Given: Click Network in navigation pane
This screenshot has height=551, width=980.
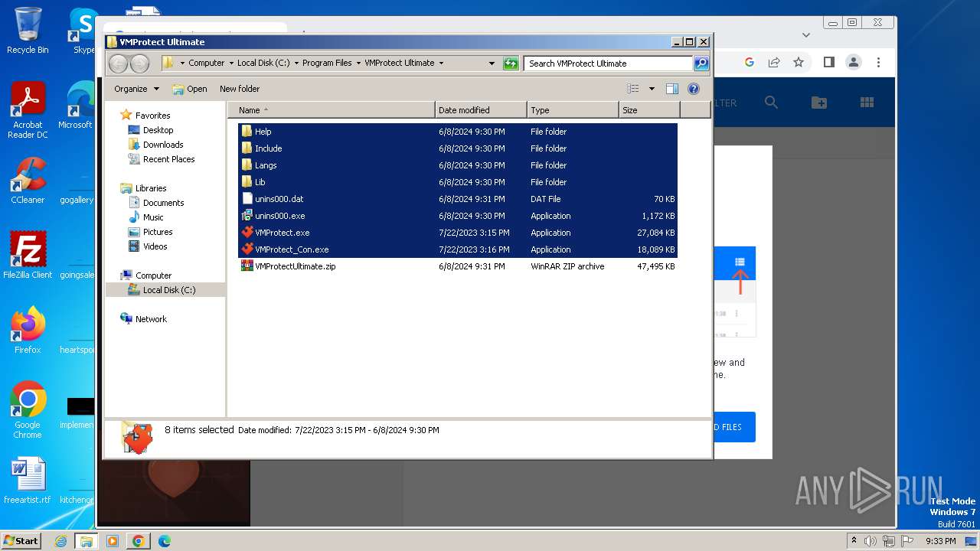Looking at the screenshot, I should 151,319.
